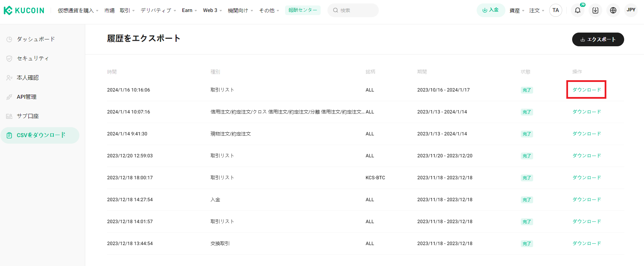The height and width of the screenshot is (266, 644).
Task: Download the 2024/1/16 10:16:06 export
Action: tap(587, 90)
